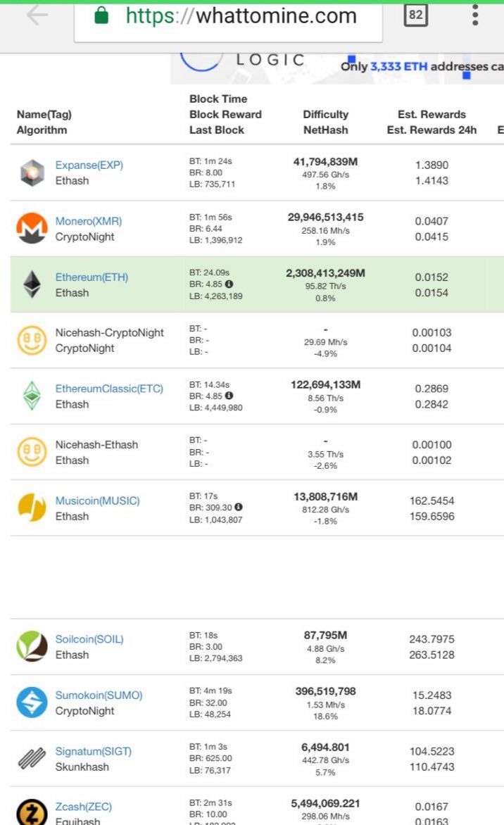This screenshot has height=825, width=504.
Task: Click info icon beside Ethereum block reward
Action: point(229,284)
